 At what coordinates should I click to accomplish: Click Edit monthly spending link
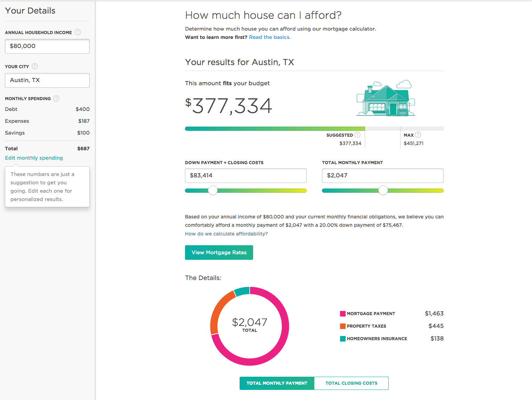34,158
